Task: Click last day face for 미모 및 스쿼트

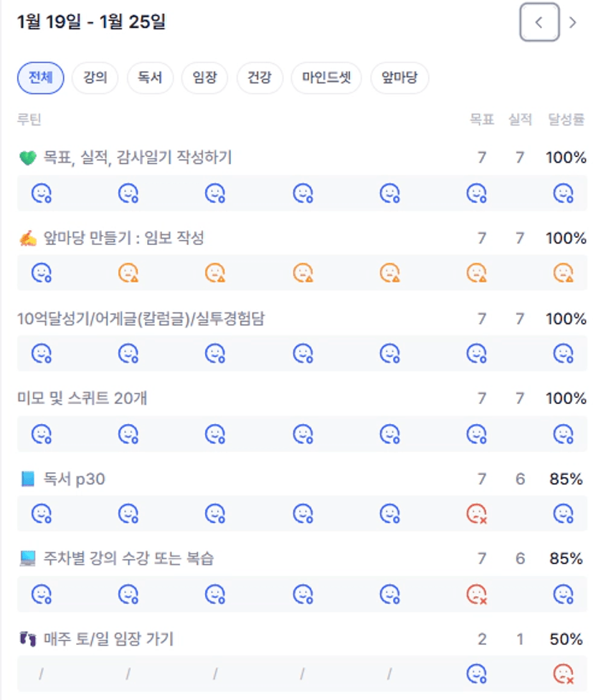Action: pos(563,433)
